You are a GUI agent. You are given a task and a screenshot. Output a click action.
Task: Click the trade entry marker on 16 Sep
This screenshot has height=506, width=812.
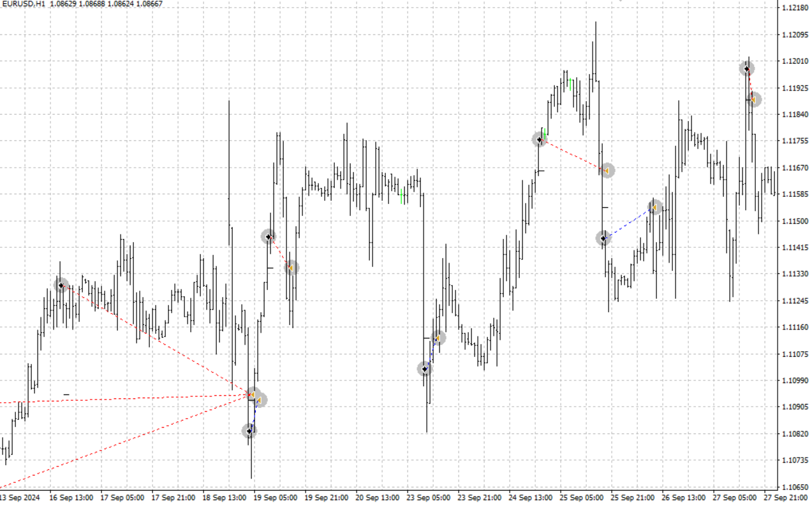pyautogui.click(x=61, y=285)
